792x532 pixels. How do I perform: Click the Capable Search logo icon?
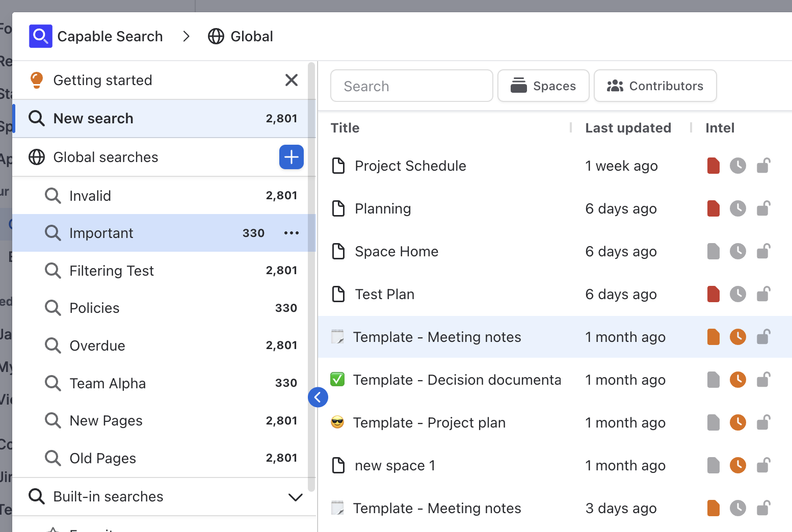pos(40,36)
